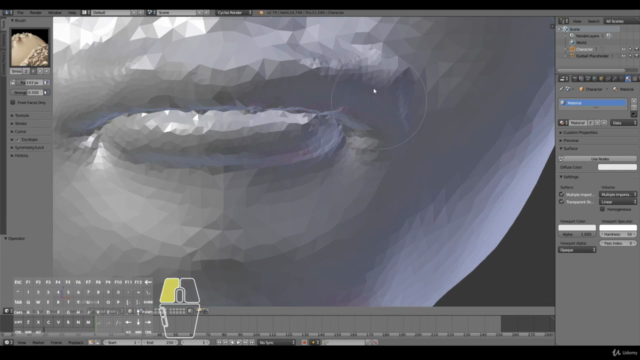
Task: Toggle strength pressure sensitivity icon
Action: (47, 93)
